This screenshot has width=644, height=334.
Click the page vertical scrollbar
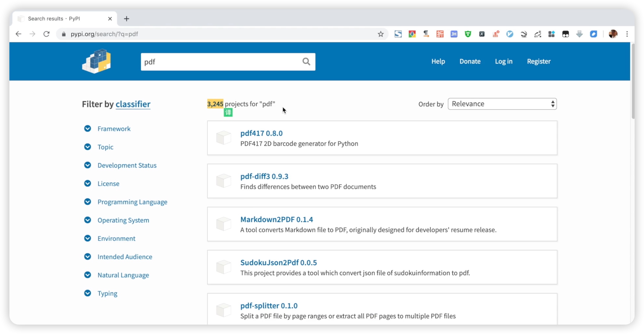click(633, 81)
